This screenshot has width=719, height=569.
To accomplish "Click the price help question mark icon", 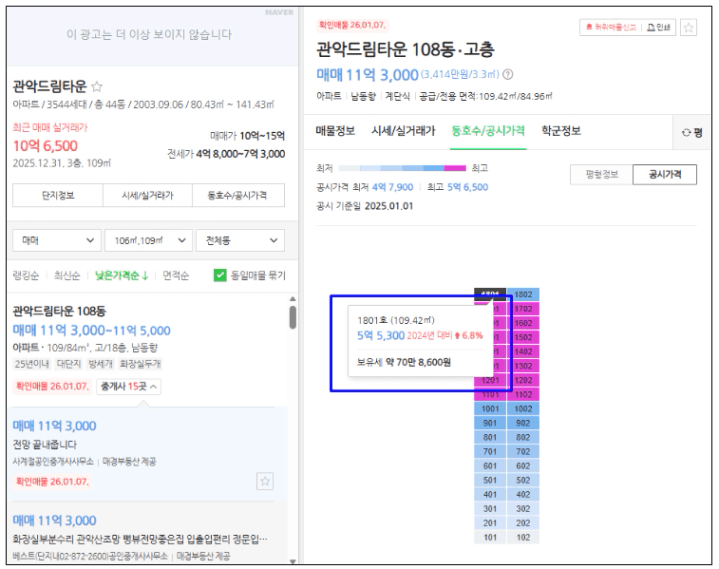I will coord(508,74).
